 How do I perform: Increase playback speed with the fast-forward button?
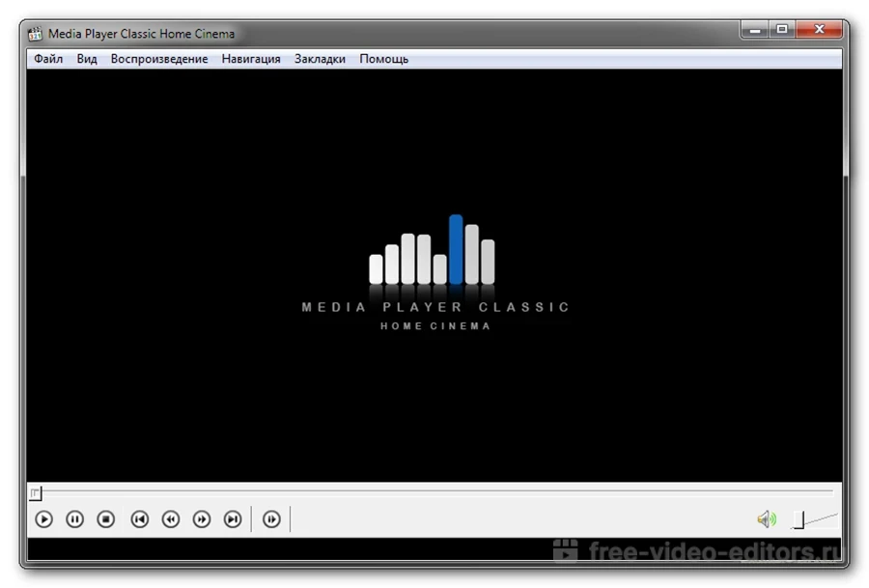click(202, 519)
